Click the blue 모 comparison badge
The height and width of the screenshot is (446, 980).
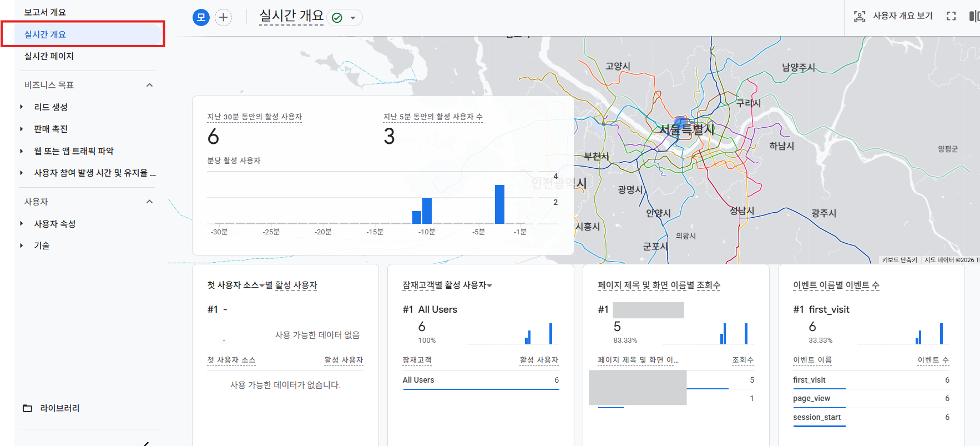pos(201,17)
